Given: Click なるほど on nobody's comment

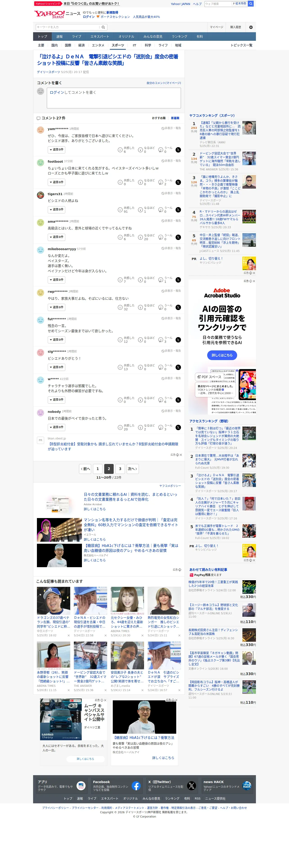Looking at the screenshot, I should pos(146,427).
